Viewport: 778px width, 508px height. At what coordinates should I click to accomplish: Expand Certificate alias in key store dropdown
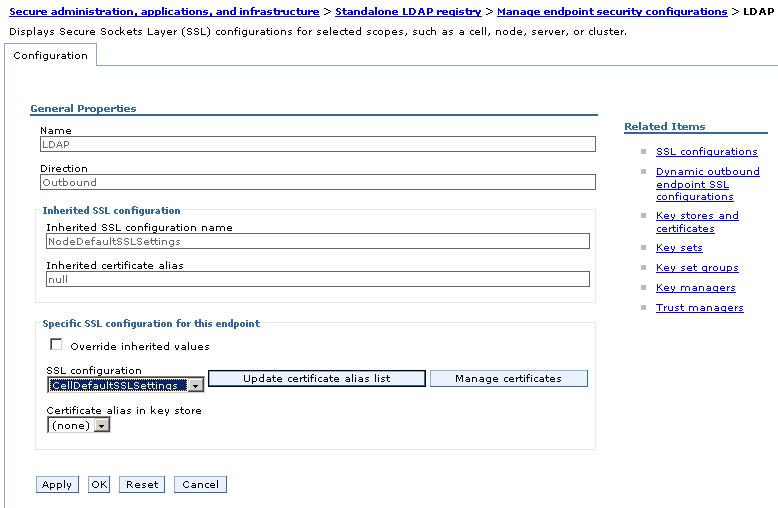click(78, 425)
